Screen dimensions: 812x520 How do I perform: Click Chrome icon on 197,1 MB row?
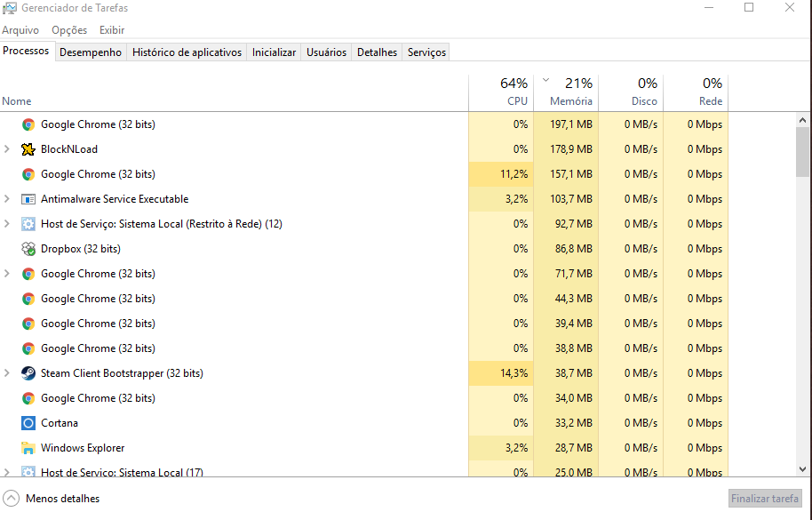pyautogui.click(x=28, y=124)
